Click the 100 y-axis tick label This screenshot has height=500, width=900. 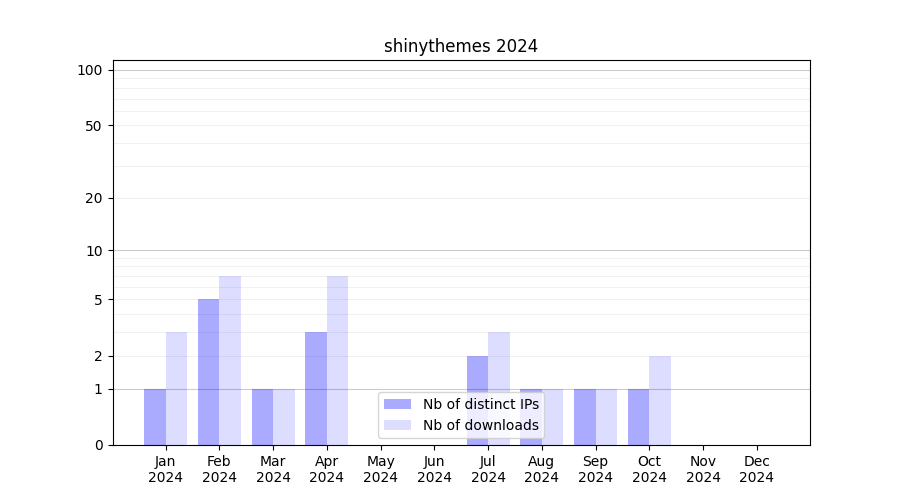[90, 70]
